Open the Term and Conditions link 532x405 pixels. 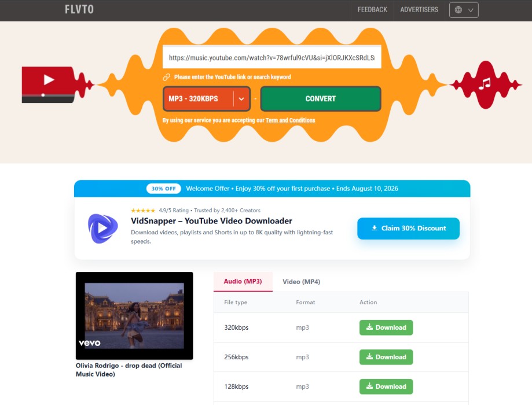point(291,120)
